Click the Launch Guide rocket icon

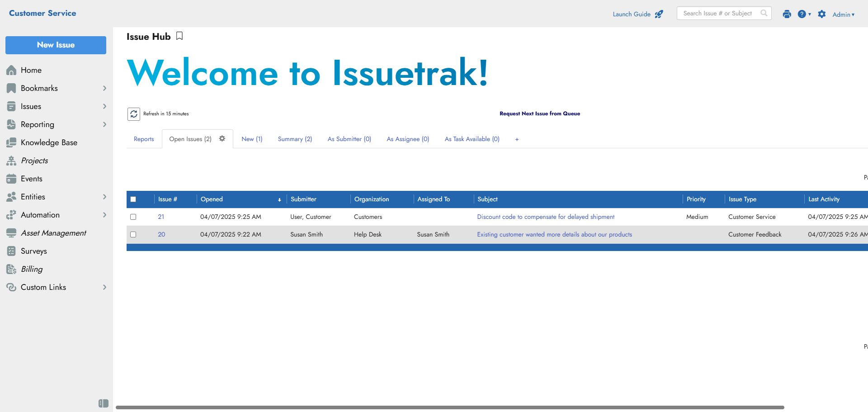click(659, 14)
